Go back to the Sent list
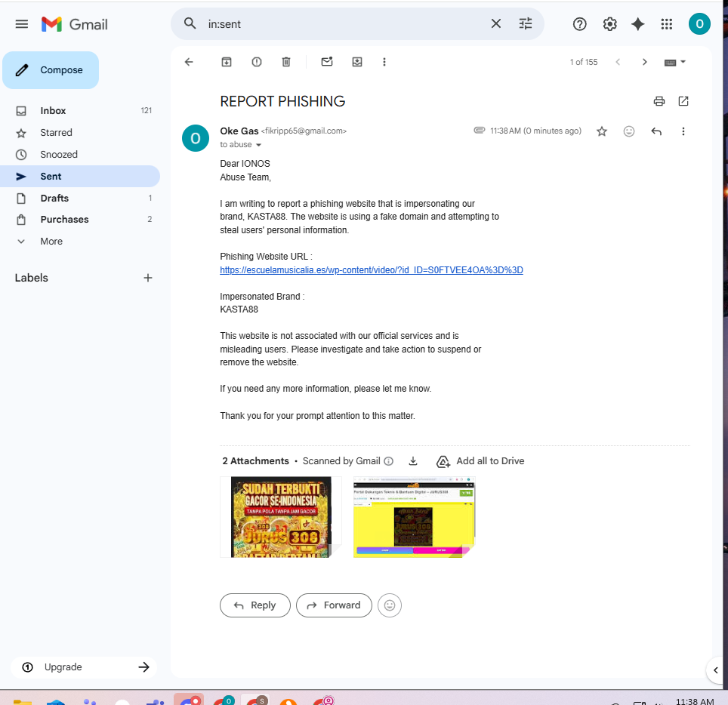Viewport: 728px width, 705px height. point(189,62)
